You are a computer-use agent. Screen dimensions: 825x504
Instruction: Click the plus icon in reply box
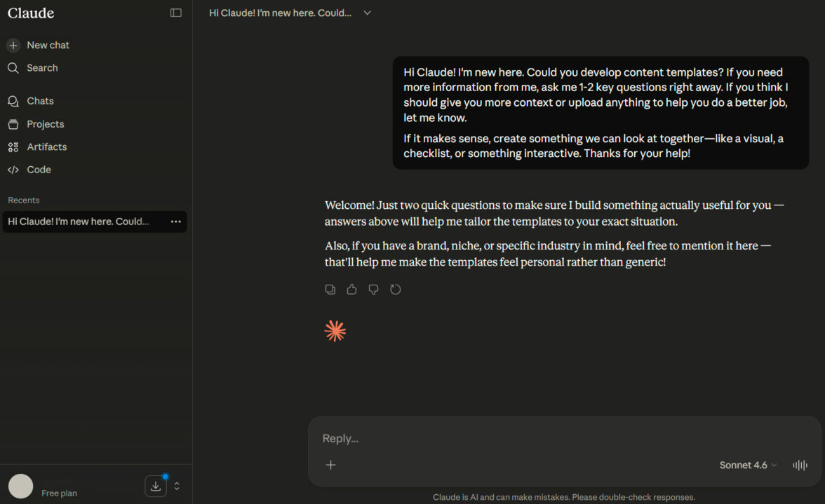point(331,465)
